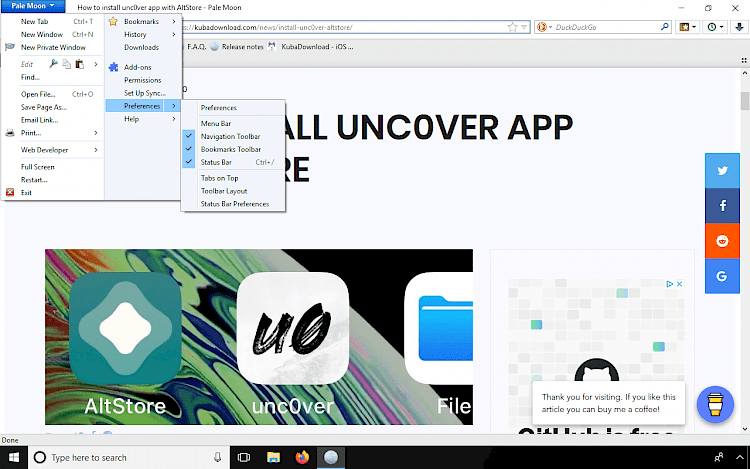Click the Paste icon in Edit row
750x469 pixels.
pos(79,64)
